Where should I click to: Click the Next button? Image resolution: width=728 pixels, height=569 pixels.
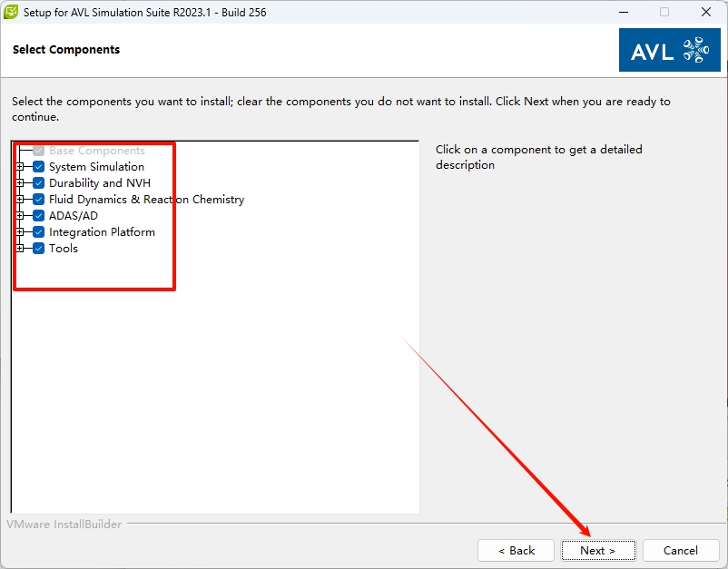pyautogui.click(x=597, y=550)
